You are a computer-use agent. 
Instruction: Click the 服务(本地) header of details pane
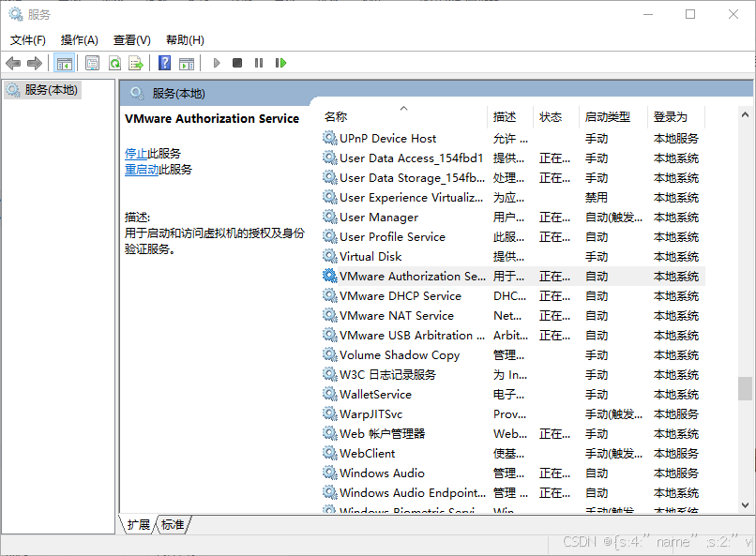pos(178,93)
